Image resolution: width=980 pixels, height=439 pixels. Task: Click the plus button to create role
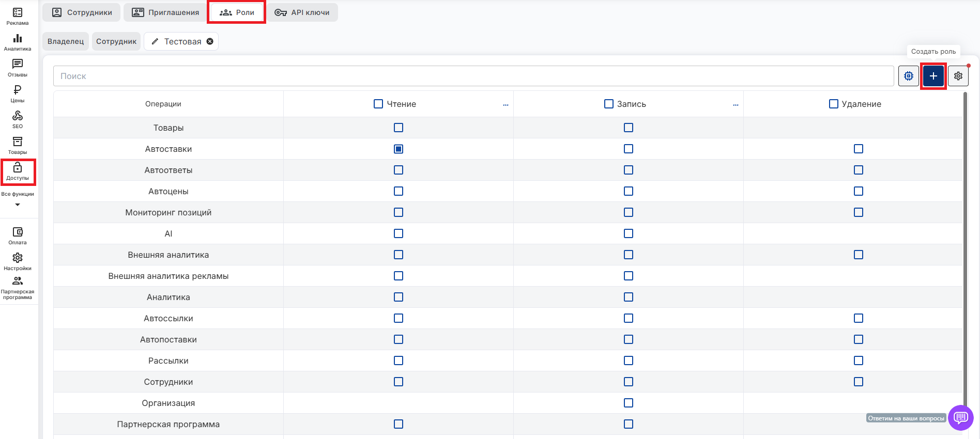(x=933, y=76)
